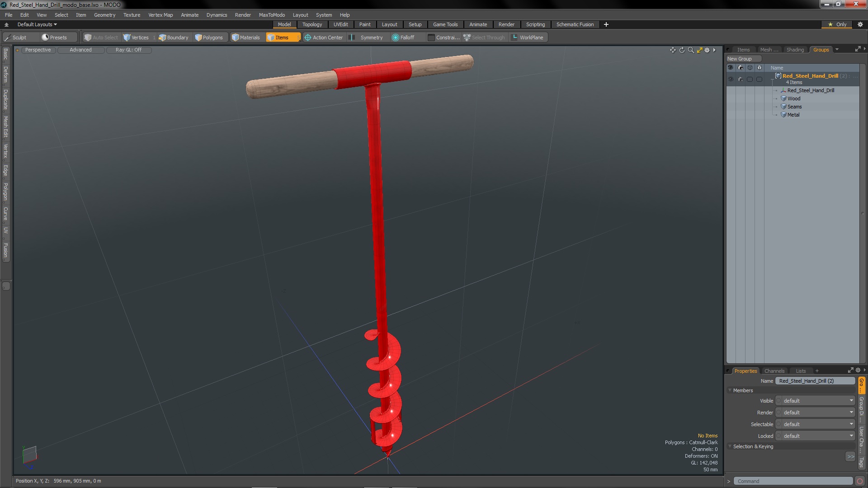The height and width of the screenshot is (488, 868).
Task: Open Constraints options
Action: coord(443,38)
